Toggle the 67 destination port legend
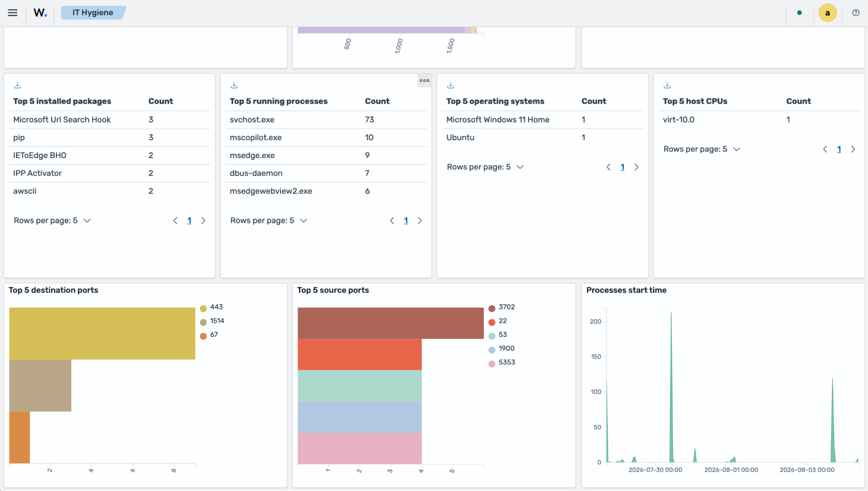The height and width of the screenshot is (491, 868). (209, 335)
